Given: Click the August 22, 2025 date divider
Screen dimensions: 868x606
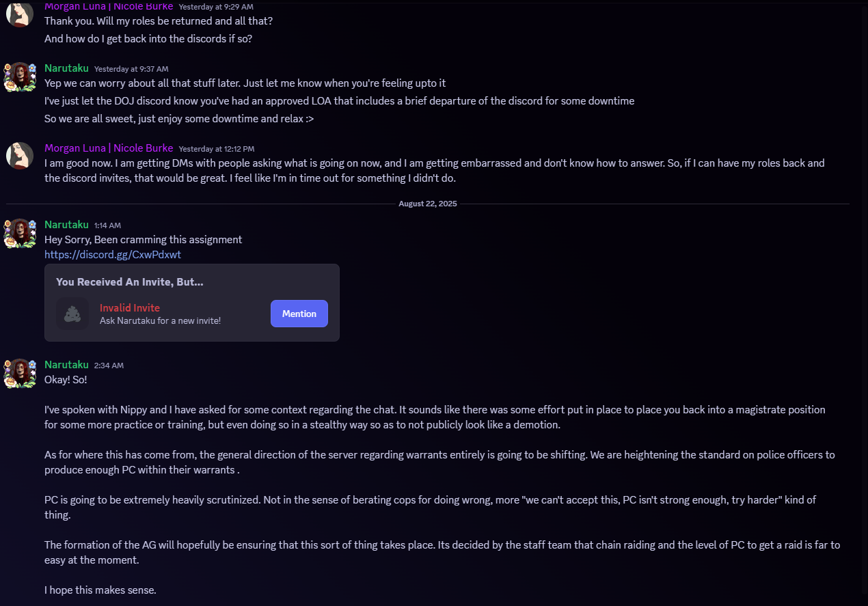Looking at the screenshot, I should coord(428,204).
